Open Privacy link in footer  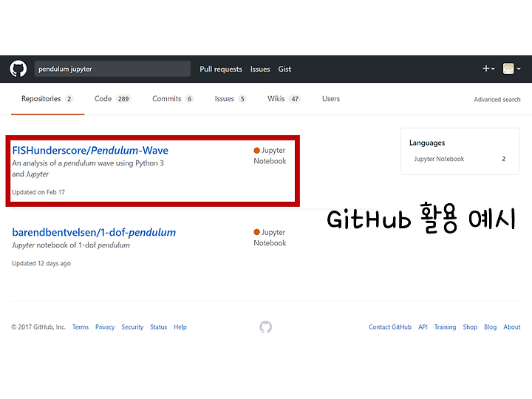pos(105,327)
